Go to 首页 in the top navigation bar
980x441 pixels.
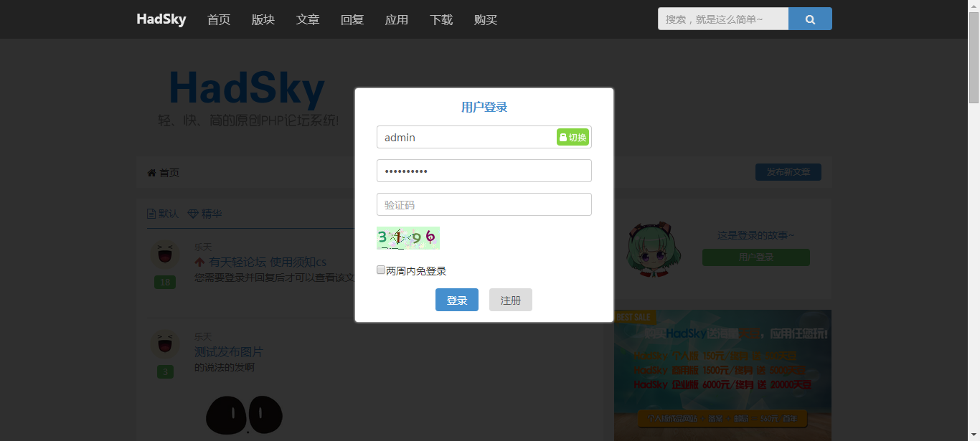tap(219, 19)
